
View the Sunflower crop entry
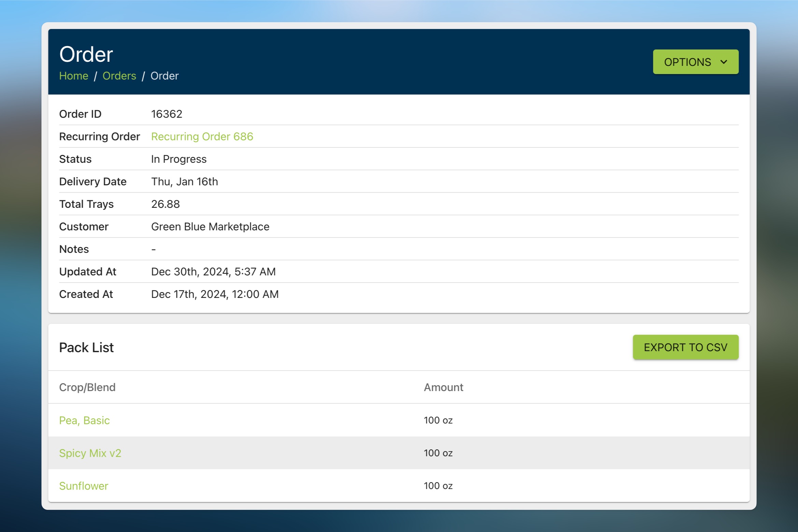click(x=84, y=486)
